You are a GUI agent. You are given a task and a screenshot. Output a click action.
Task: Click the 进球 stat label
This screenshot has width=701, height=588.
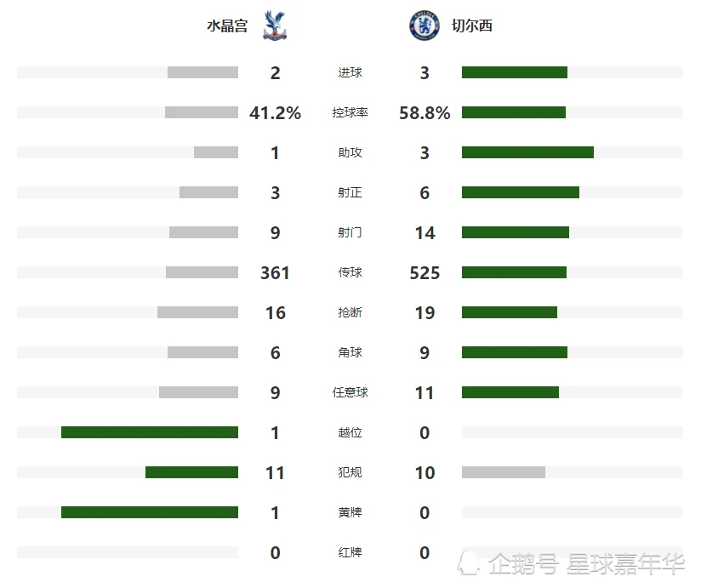pyautogui.click(x=350, y=72)
